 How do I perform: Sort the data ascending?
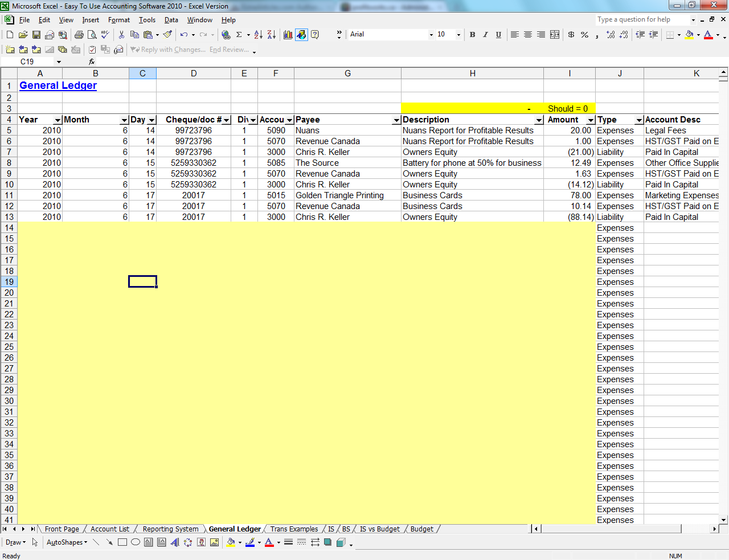pyautogui.click(x=257, y=34)
